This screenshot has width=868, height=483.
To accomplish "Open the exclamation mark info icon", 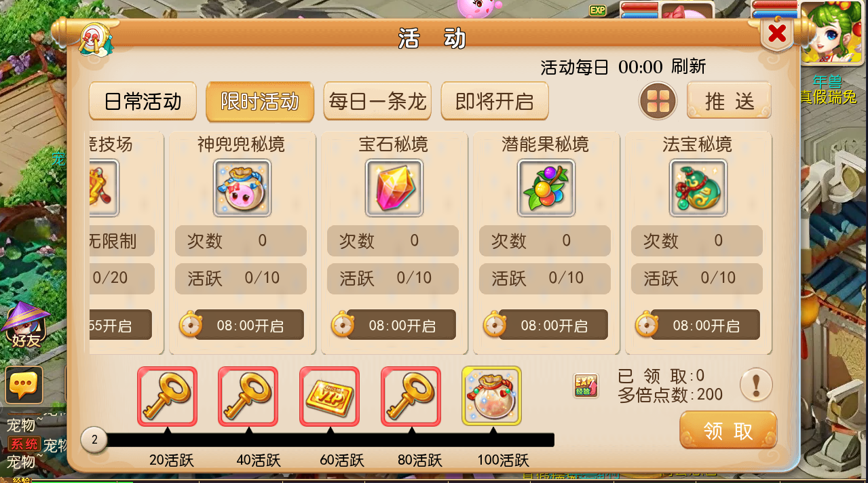I will tap(756, 385).
